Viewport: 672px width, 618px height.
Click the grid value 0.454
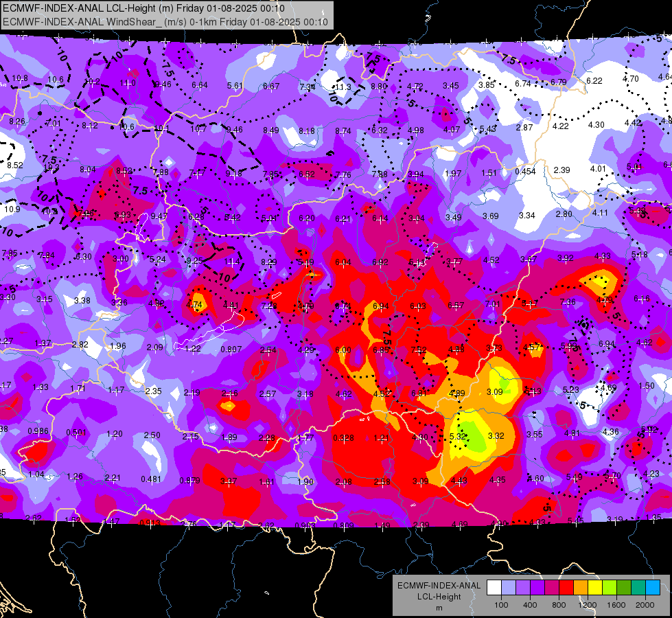point(525,171)
